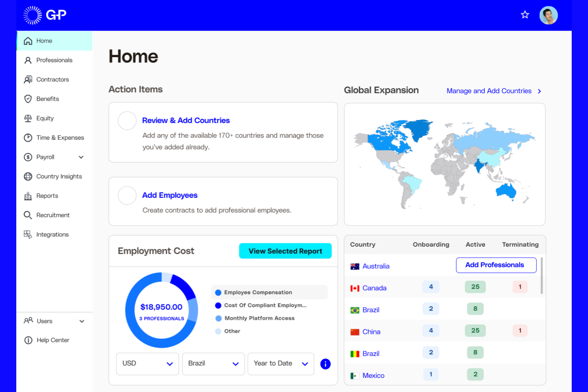Open Recruitment using the magnifier icon
The height and width of the screenshot is (392, 588).
pyautogui.click(x=28, y=215)
